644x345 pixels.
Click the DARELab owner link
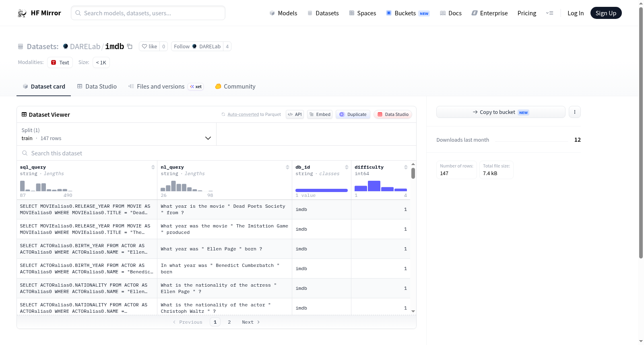click(85, 47)
